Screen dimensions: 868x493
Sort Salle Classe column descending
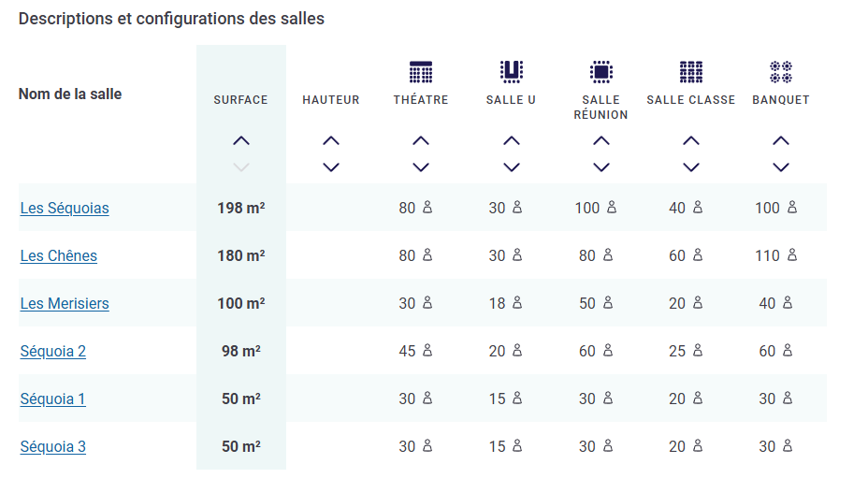(x=691, y=167)
